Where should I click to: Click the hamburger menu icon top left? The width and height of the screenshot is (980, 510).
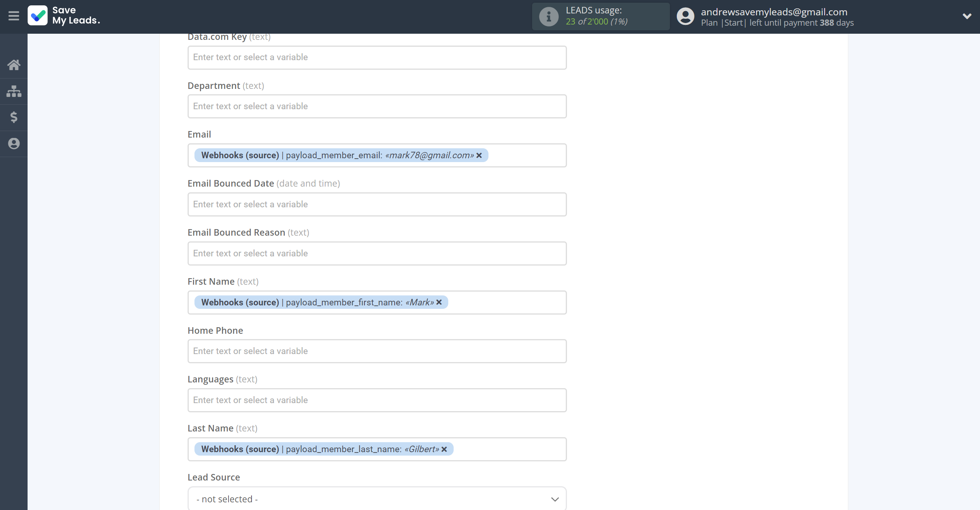click(x=14, y=16)
